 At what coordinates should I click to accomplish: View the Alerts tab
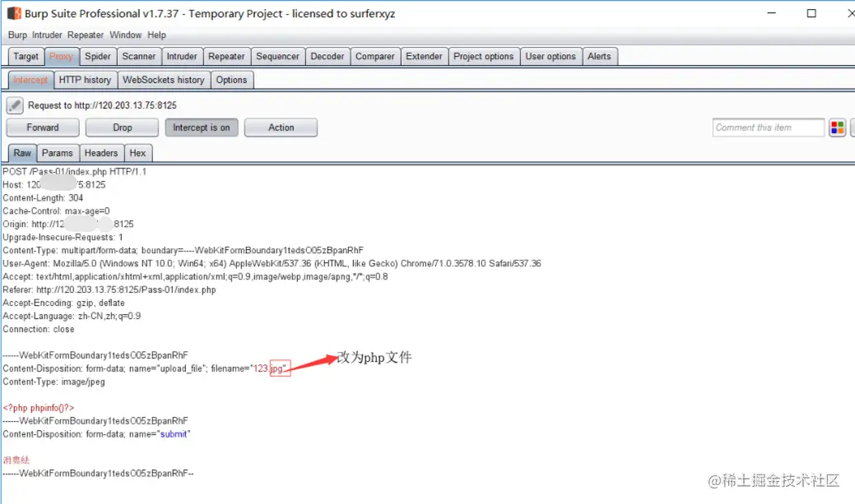click(599, 56)
